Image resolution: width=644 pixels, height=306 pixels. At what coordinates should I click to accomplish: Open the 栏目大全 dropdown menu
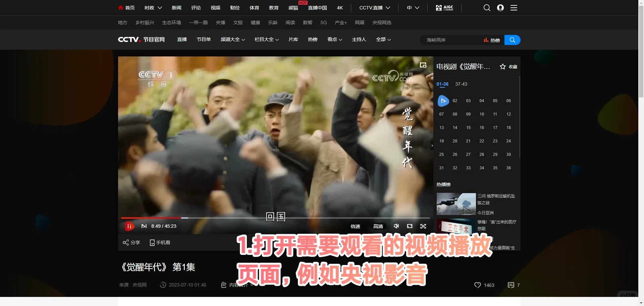[266, 40]
